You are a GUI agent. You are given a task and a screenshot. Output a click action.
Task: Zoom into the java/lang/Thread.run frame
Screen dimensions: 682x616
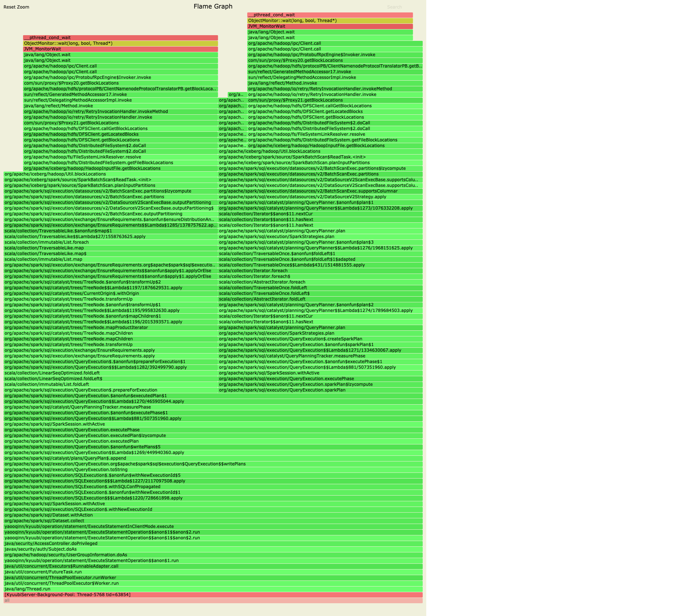coord(213,589)
